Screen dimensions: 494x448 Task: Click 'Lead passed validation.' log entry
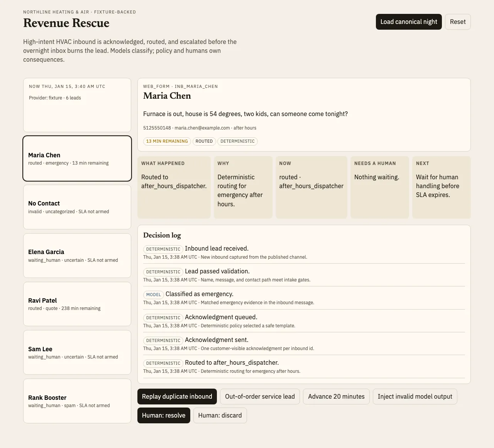click(304, 275)
